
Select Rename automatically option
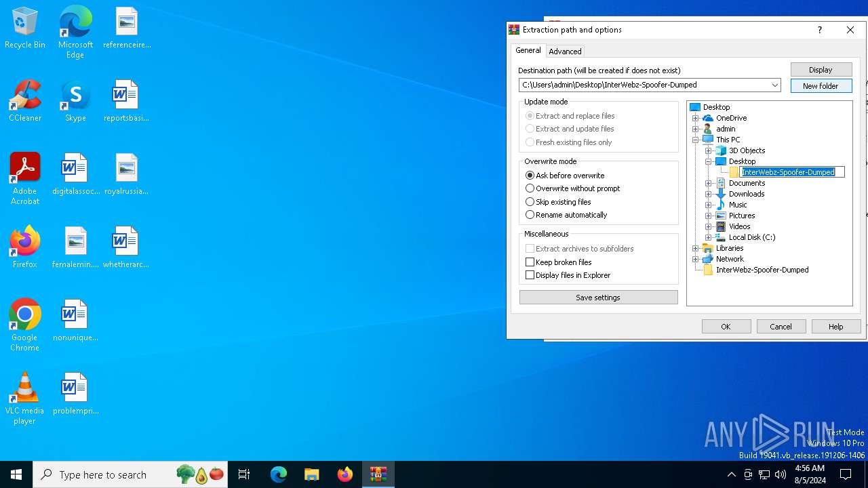(566, 215)
